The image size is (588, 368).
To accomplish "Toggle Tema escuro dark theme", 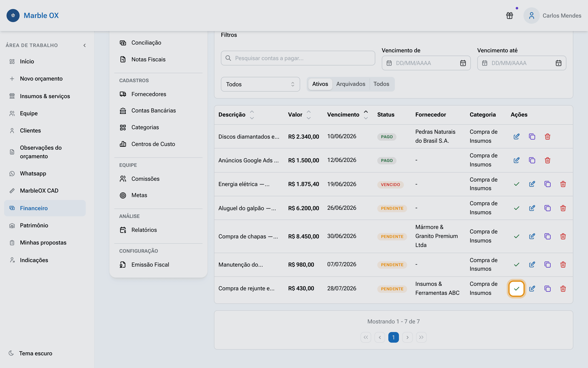I will (x=30, y=353).
